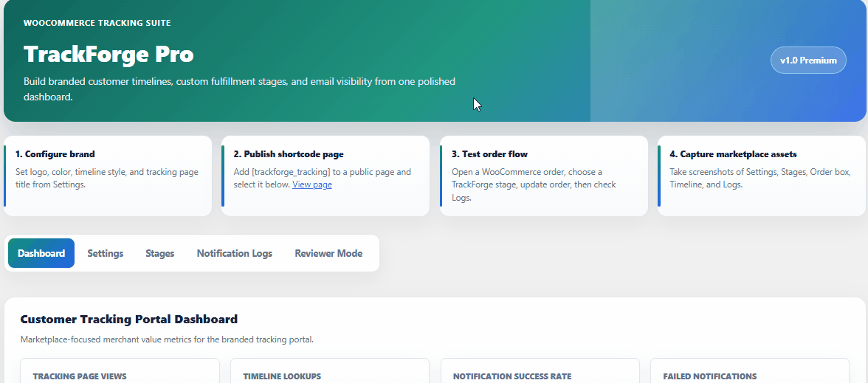The height and width of the screenshot is (383, 868).
Task: Click the '4. Capture marketplace assets' heading
Action: tap(734, 153)
